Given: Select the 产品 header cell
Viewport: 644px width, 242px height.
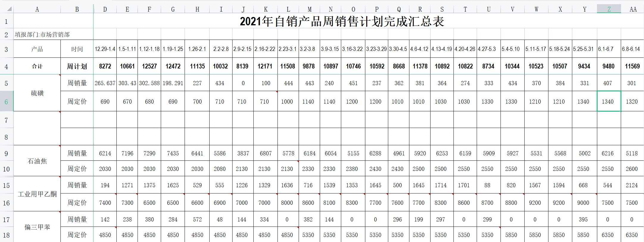Looking at the screenshot, I should [x=37, y=49].
